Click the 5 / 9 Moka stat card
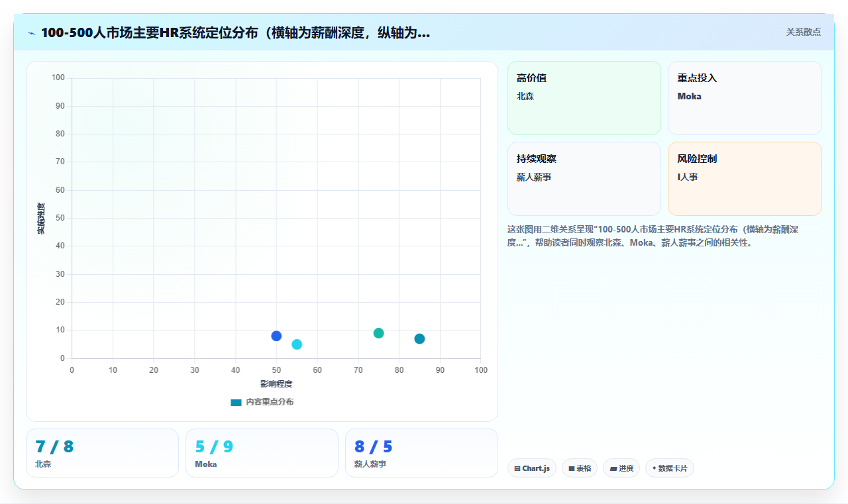This screenshot has width=848, height=504. (262, 453)
